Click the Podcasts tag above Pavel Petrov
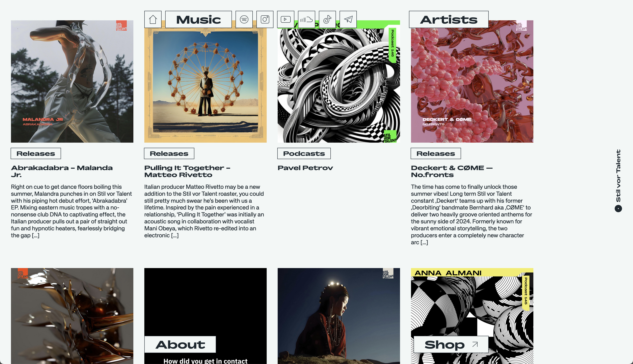 tap(304, 153)
